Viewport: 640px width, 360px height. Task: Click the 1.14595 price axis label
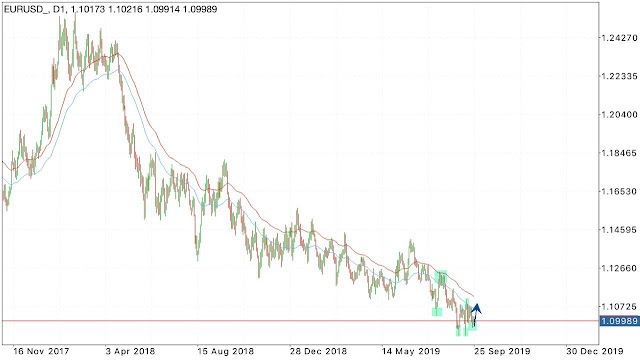tap(620, 230)
